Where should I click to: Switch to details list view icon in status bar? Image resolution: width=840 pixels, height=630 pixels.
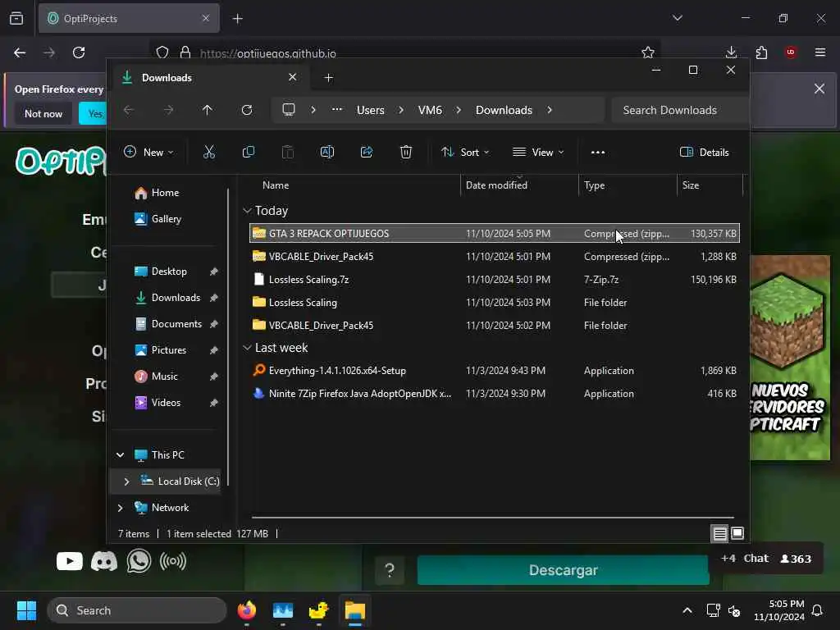tap(719, 533)
